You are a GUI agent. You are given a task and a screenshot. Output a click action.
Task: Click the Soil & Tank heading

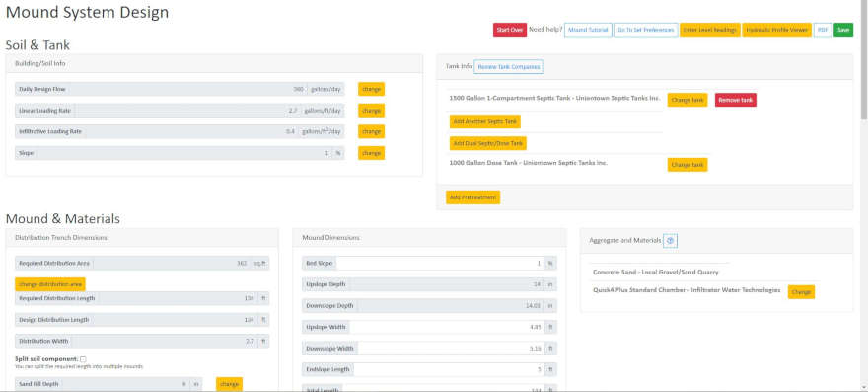(x=37, y=45)
